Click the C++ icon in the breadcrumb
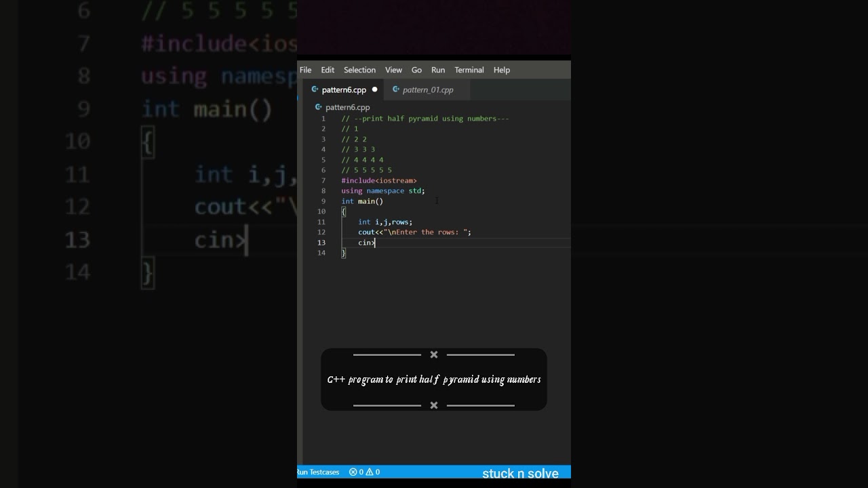The image size is (868, 488). [319, 107]
